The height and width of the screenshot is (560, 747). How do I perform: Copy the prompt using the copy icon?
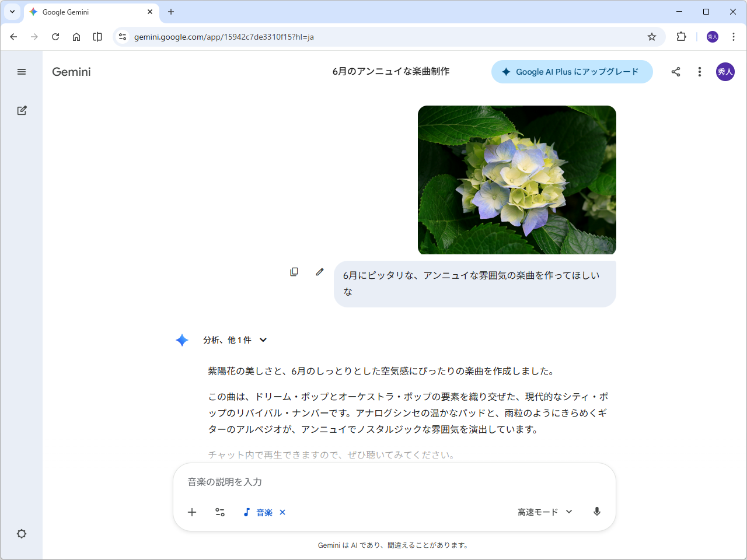pos(294,271)
